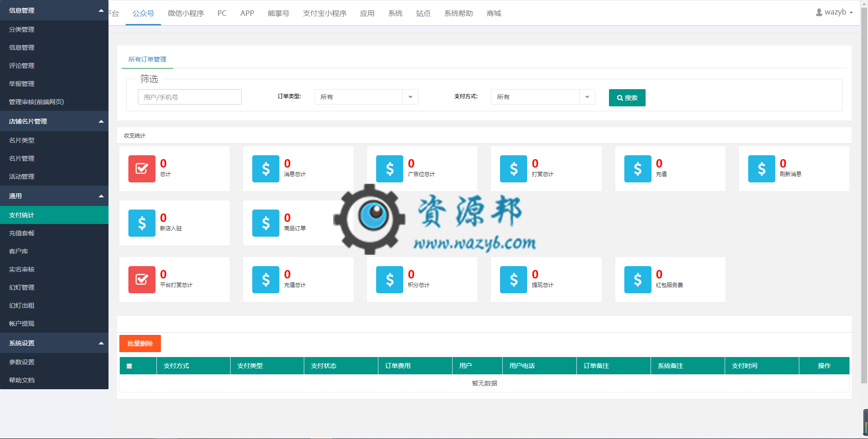Click the user avatar icon beside wazyb
This screenshot has height=439, width=868.
pos(819,12)
